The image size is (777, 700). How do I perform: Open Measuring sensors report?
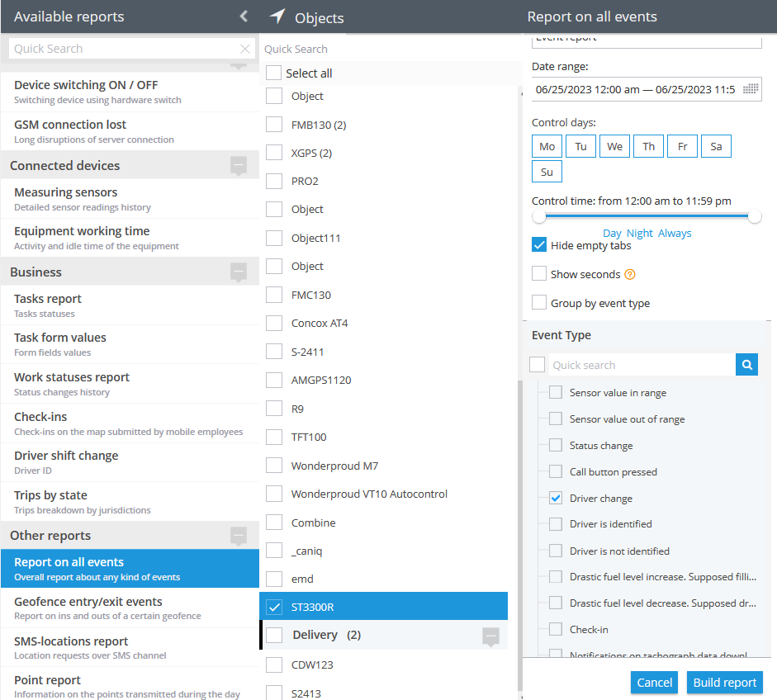tap(130, 199)
